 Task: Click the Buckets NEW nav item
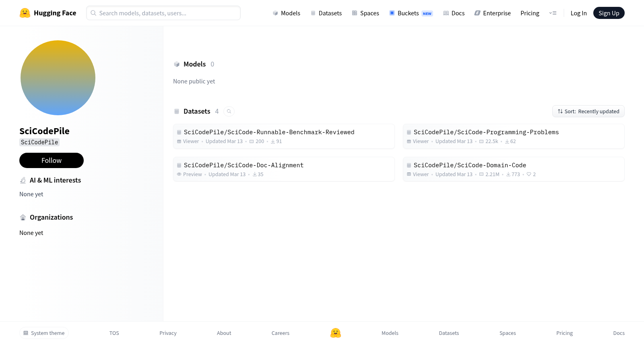point(411,13)
